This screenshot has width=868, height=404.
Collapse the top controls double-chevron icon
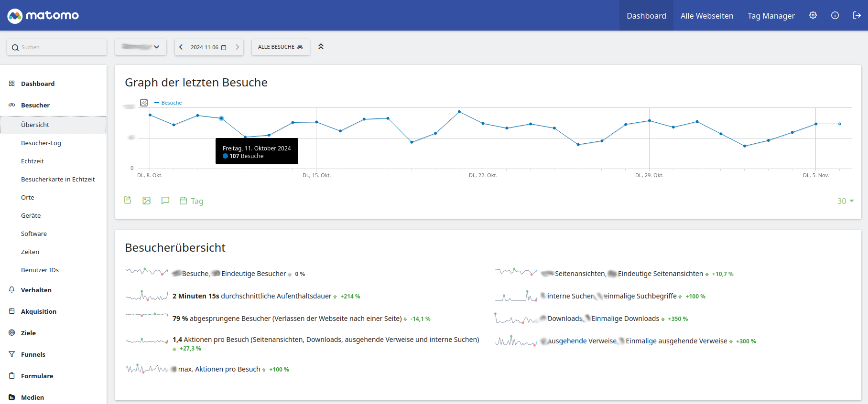(321, 46)
